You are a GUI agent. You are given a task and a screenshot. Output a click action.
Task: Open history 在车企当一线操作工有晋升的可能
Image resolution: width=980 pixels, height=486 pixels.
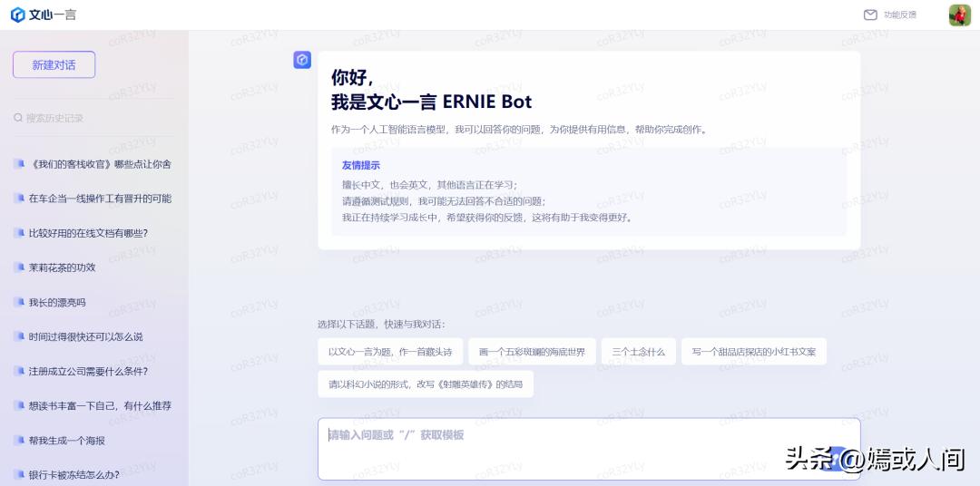[x=100, y=199]
